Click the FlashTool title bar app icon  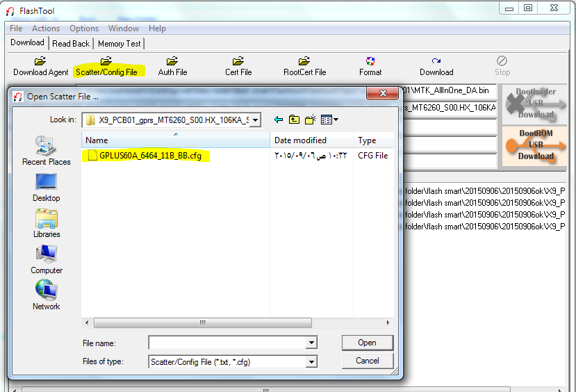[x=10, y=11]
